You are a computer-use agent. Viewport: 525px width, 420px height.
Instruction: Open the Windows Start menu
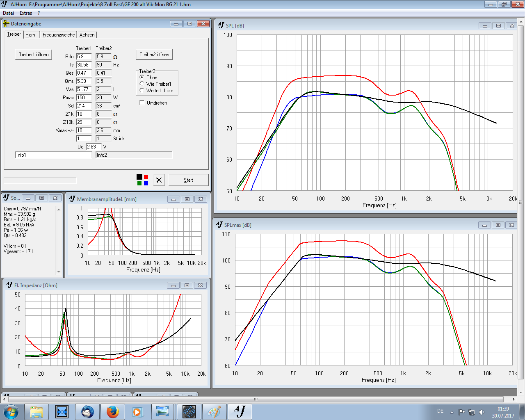click(11, 411)
